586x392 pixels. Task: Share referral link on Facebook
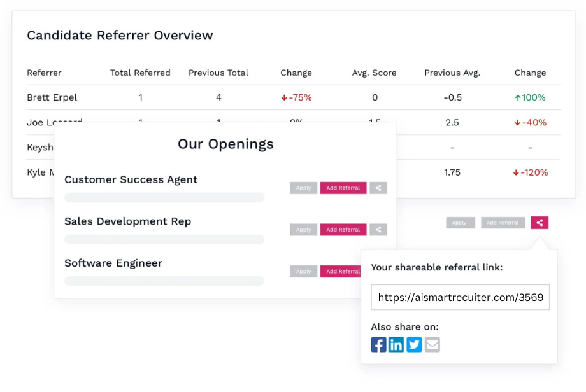click(x=378, y=344)
